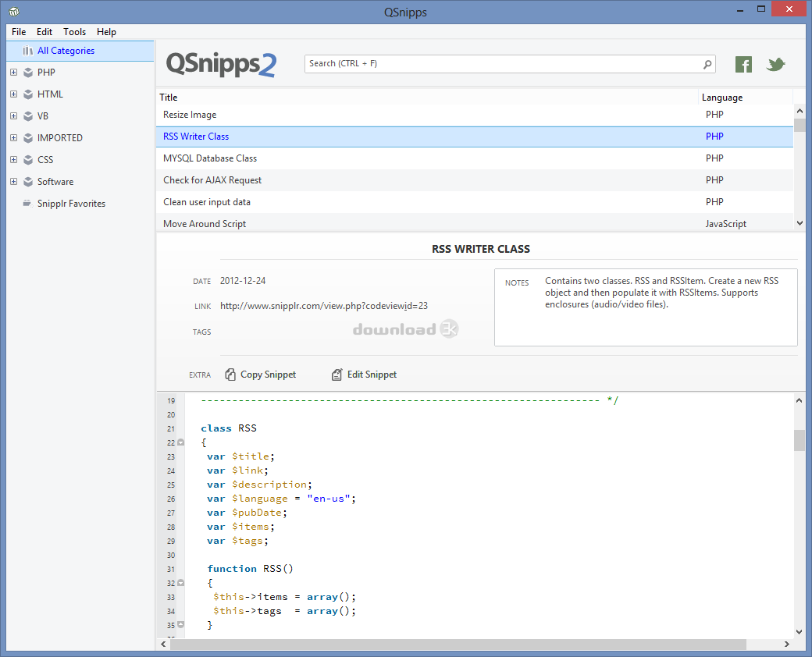This screenshot has height=657, width=812.
Task: Click the code editor vertical scrollbar thumb
Action: click(799, 440)
